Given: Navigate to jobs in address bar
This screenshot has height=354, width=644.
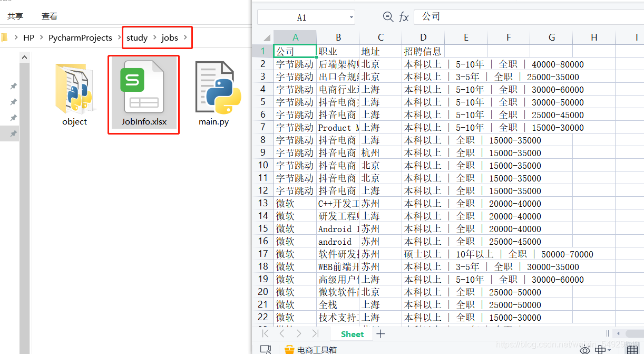Looking at the screenshot, I should [170, 38].
